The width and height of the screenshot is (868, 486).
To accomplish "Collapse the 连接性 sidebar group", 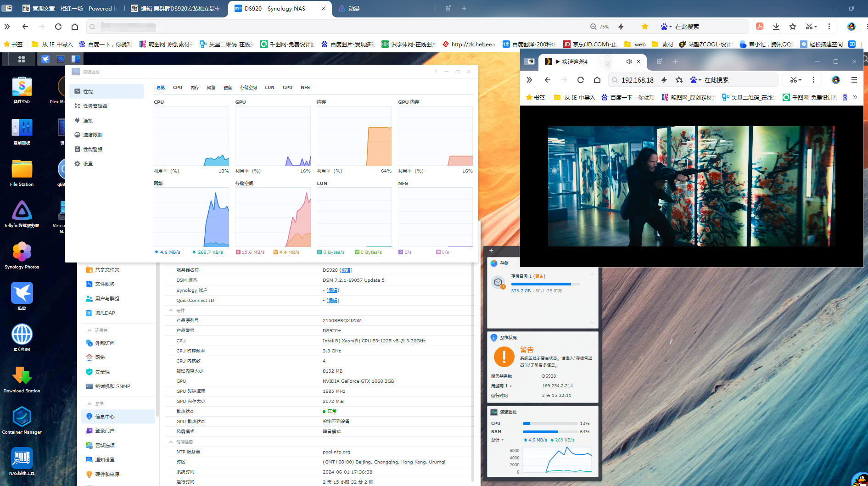I will [89, 330].
